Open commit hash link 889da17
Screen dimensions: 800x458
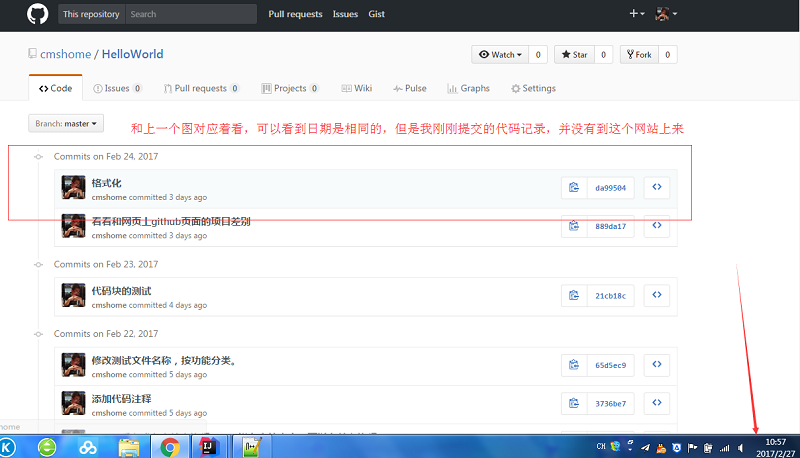coord(610,226)
